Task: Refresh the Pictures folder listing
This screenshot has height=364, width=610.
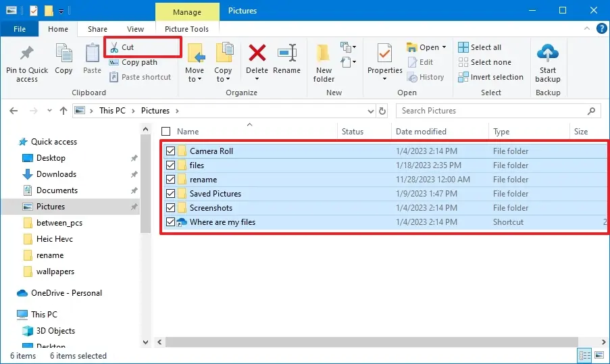Action: 382,111
